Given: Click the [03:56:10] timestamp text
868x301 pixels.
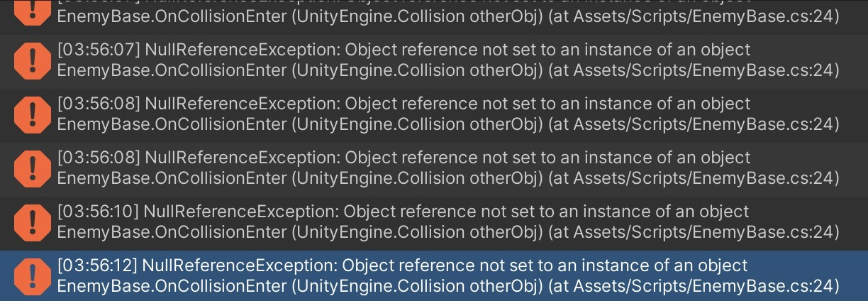Looking at the screenshot, I should 98,212.
